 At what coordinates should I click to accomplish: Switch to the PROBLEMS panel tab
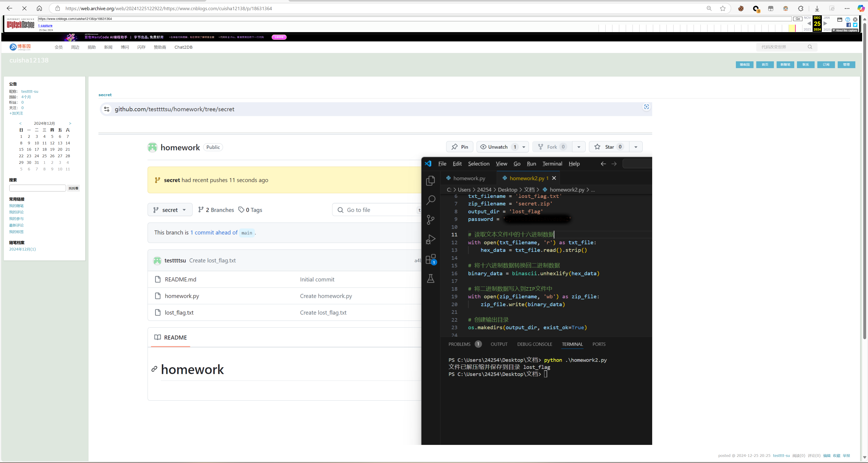click(x=465, y=344)
